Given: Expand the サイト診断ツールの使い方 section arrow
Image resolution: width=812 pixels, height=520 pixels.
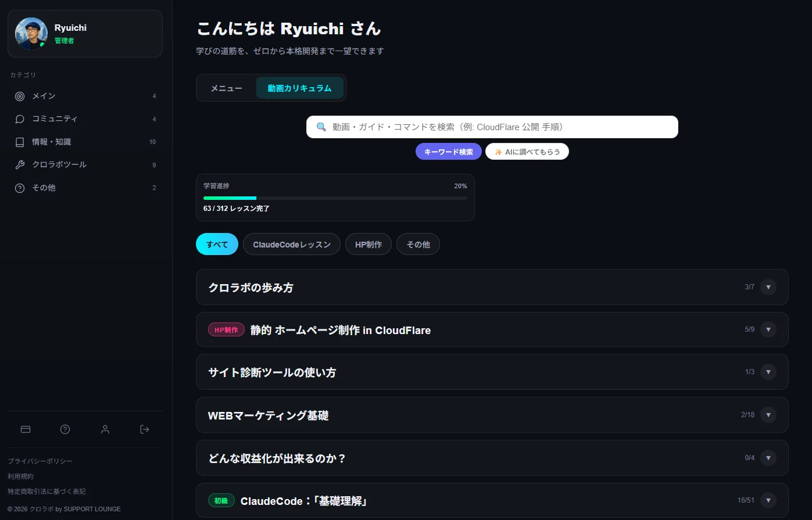Looking at the screenshot, I should tap(768, 372).
